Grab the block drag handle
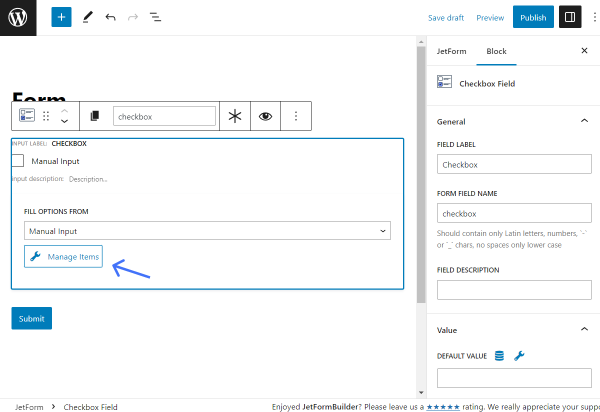The image size is (600, 412). coord(46,116)
